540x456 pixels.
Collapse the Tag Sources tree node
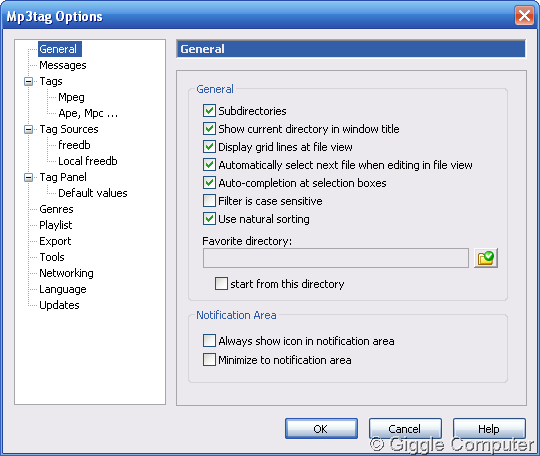click(29, 129)
